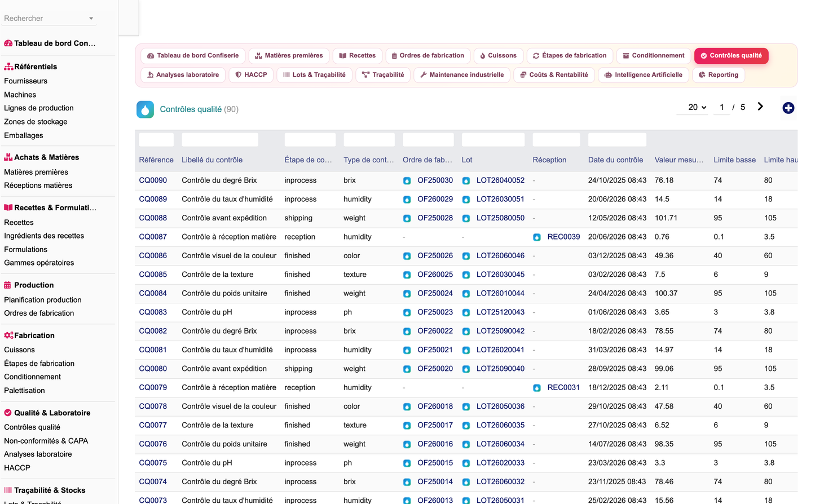Open reception REC0039 link
Viewport: 815px width, 504px height.
(x=563, y=237)
